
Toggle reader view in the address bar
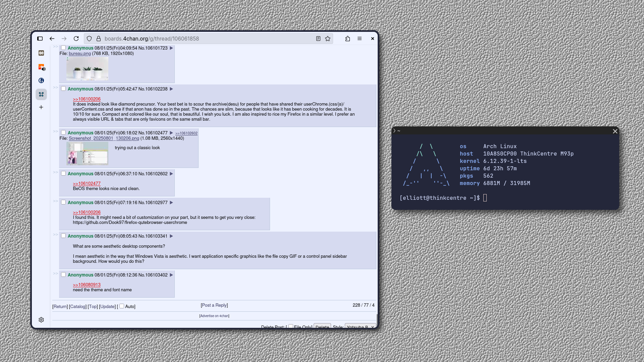click(x=318, y=39)
